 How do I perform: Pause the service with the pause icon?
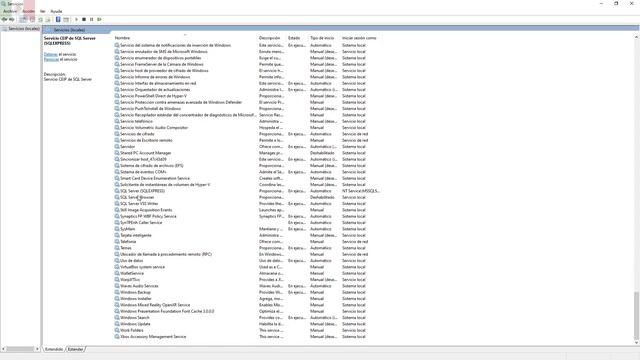point(91,19)
